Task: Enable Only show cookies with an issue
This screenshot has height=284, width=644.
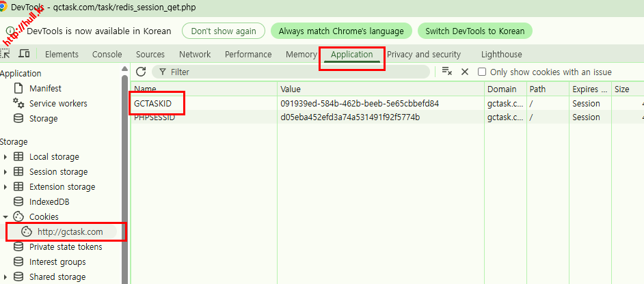Action: 482,72
